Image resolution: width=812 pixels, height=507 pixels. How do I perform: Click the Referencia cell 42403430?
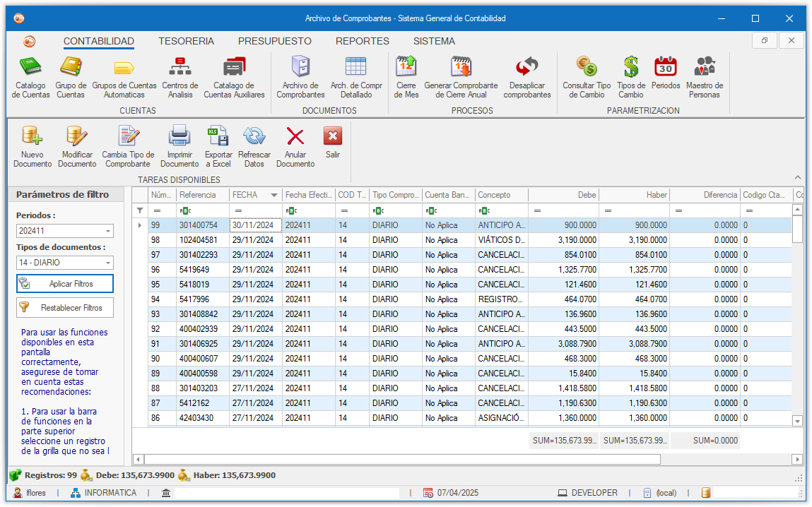(203, 418)
